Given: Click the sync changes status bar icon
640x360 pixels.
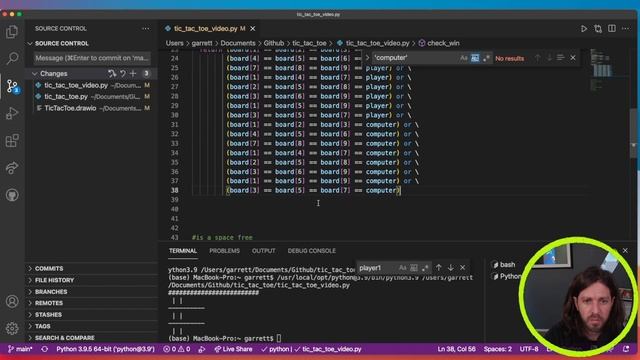Looking at the screenshot, I should 44,349.
